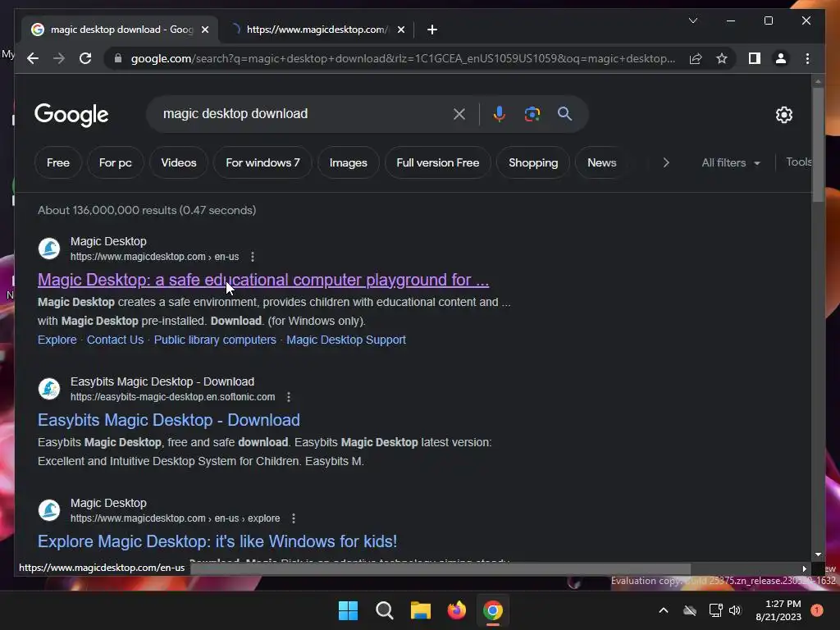Open the Explore sitelink
This screenshot has width=840, height=630.
[x=57, y=340]
